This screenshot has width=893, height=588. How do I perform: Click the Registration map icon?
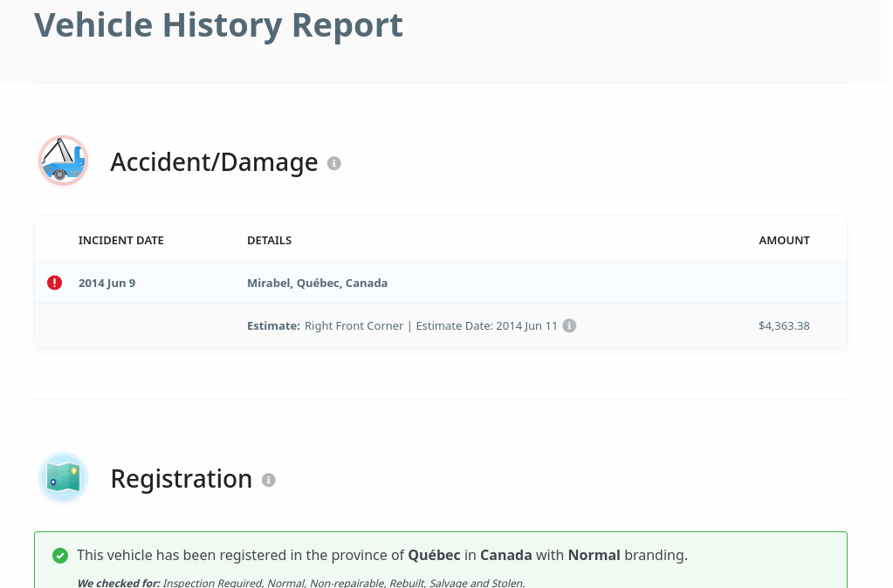pyautogui.click(x=63, y=477)
